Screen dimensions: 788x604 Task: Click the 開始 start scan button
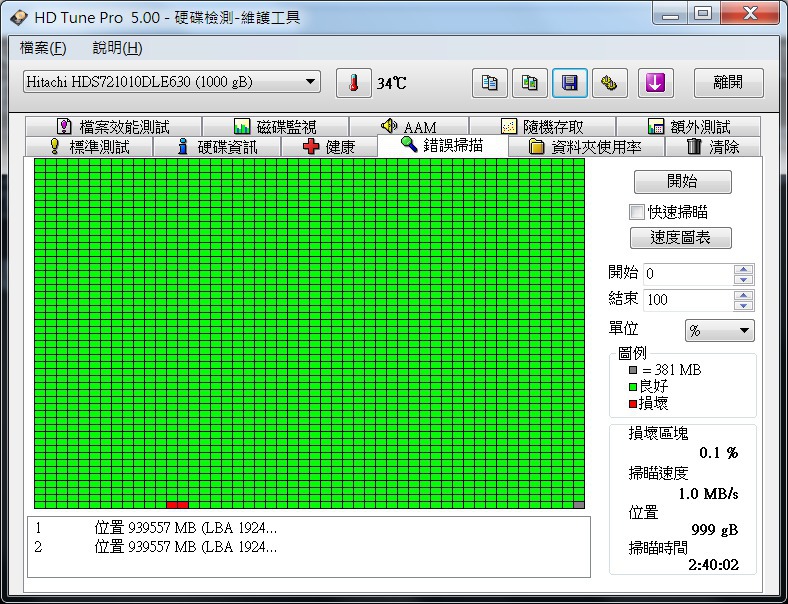682,181
